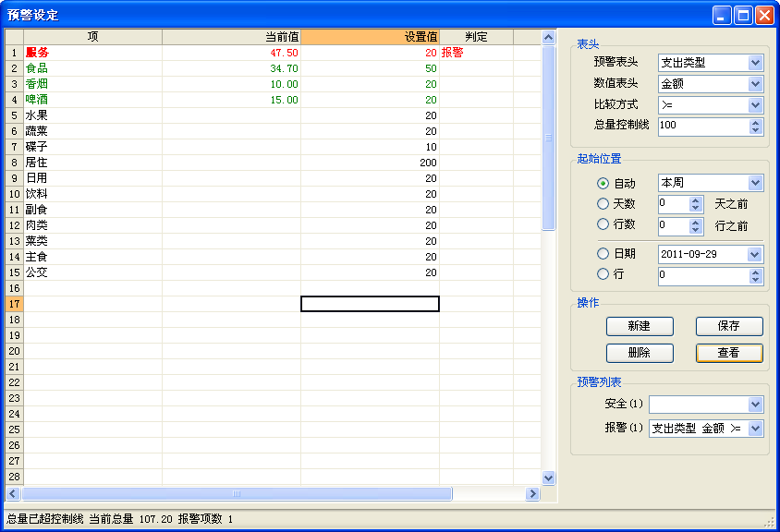
Task: Click the horizontal scrollbar thumb
Action: coord(237,494)
